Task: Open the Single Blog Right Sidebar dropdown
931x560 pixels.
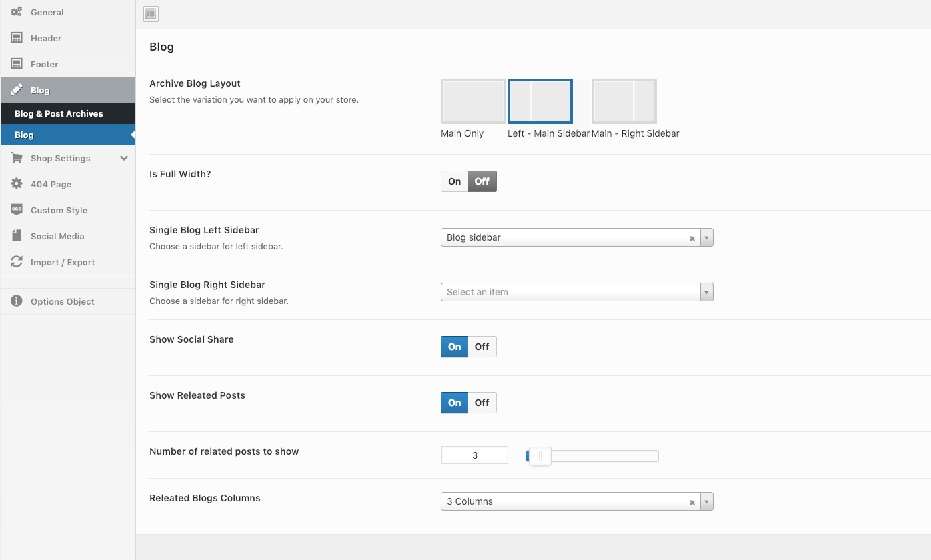Action: click(x=576, y=292)
